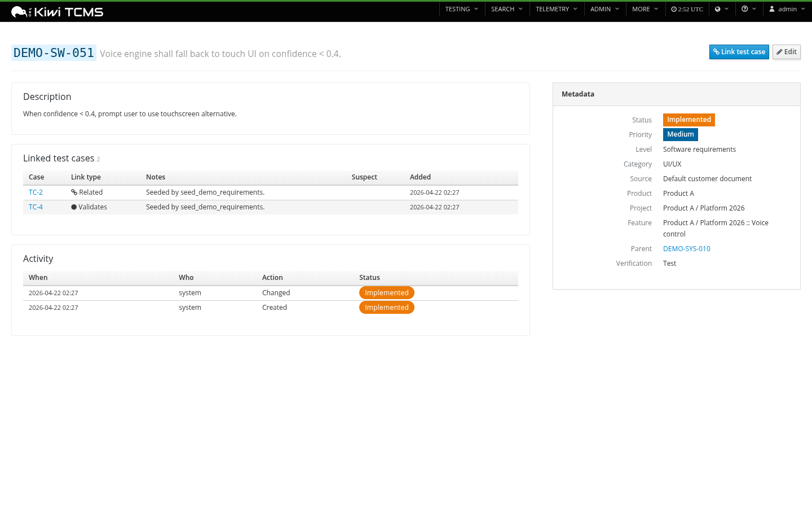Image resolution: width=812 pixels, height=508 pixels.
Task: Click the description text about confidence
Action: coord(130,114)
